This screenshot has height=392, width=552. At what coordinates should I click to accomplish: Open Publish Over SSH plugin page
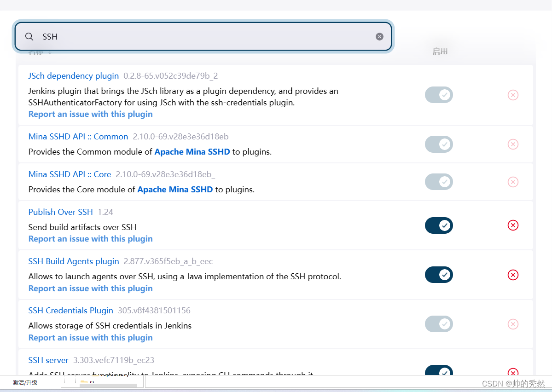(x=61, y=212)
